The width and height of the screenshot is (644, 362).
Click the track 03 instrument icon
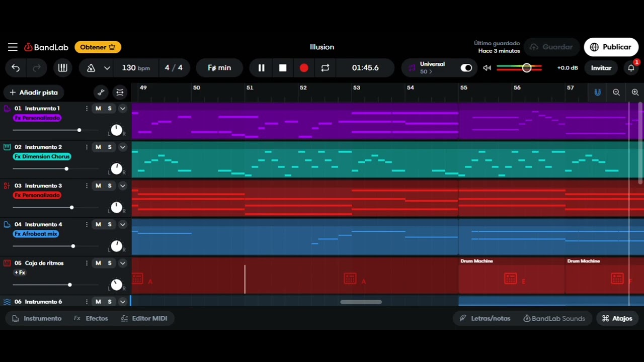[7, 186]
